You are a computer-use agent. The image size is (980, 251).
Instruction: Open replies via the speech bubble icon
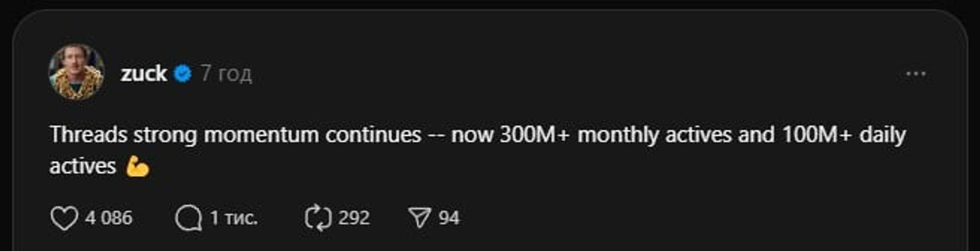188,218
